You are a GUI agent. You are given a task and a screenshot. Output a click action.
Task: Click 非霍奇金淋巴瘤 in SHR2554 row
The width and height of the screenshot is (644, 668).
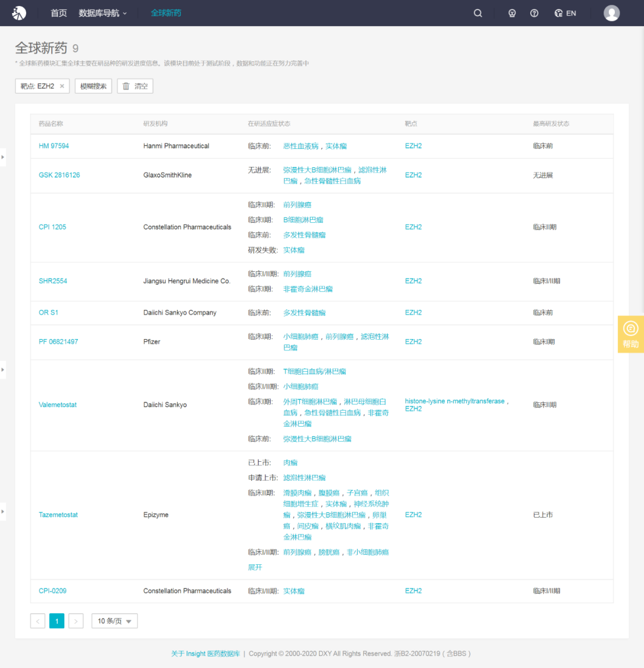308,289
